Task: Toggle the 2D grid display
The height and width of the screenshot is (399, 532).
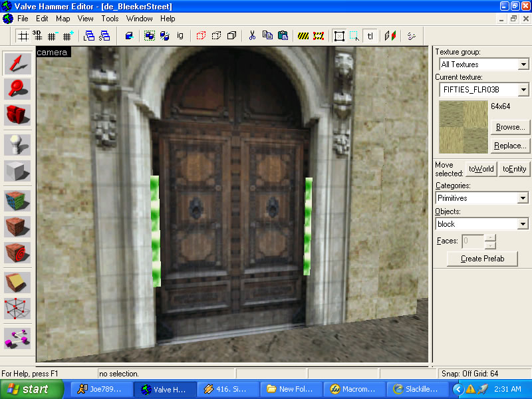Action: (23, 35)
